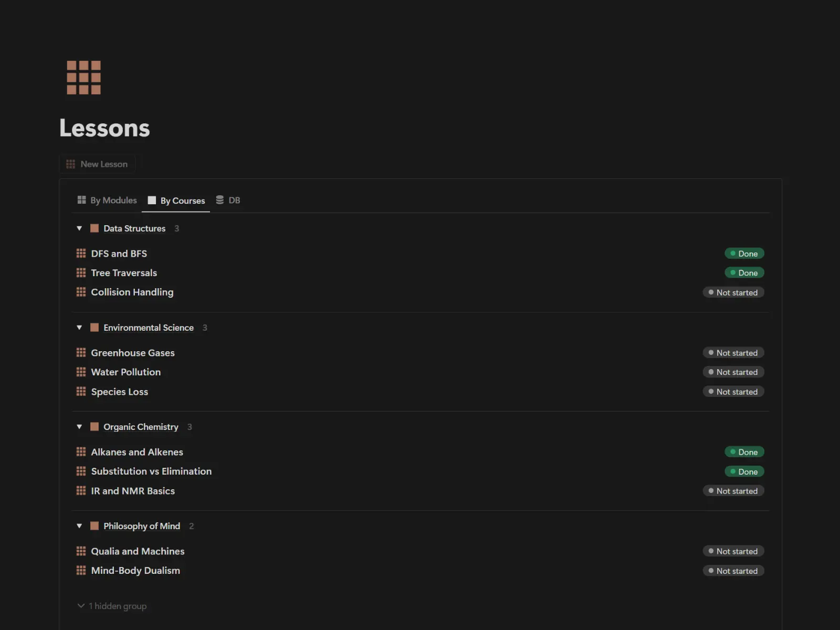The image size is (840, 630).
Task: Click the icon next to Qualia and Machines
Action: [x=81, y=551]
